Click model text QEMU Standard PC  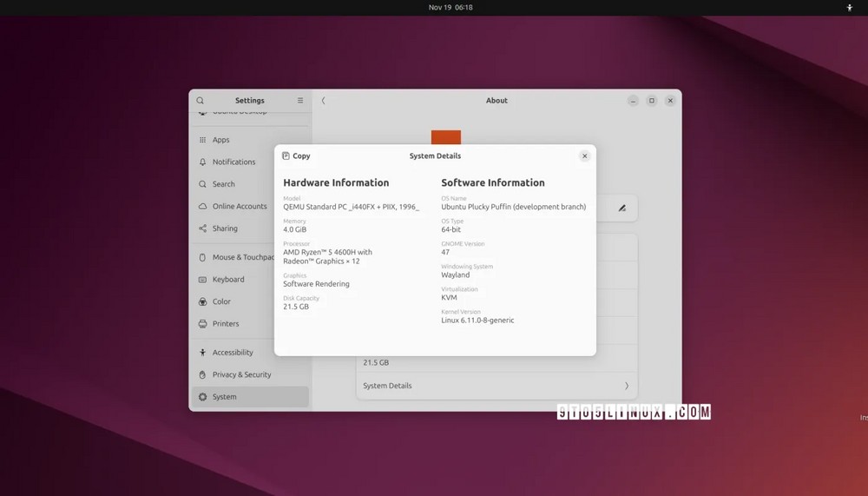[x=351, y=207]
